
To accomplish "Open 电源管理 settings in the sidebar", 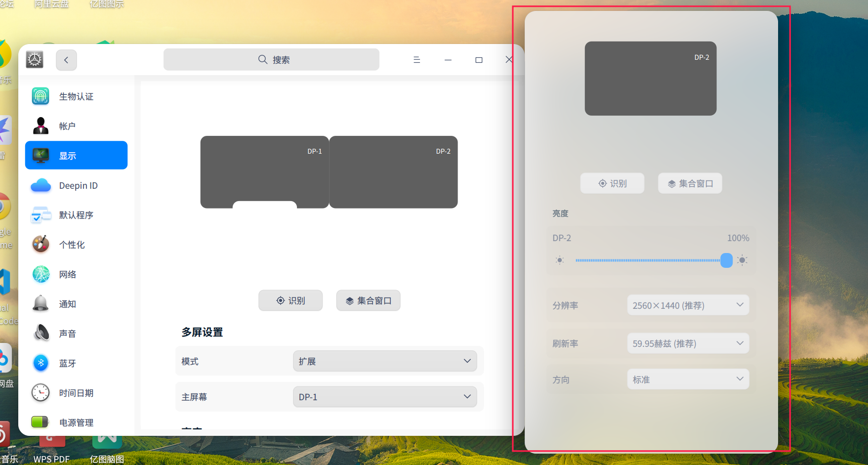I will (76, 422).
